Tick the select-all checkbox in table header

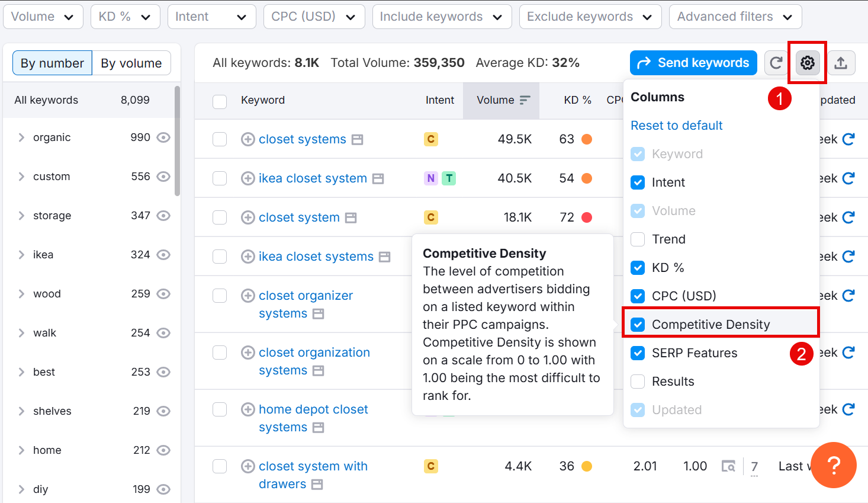(220, 101)
